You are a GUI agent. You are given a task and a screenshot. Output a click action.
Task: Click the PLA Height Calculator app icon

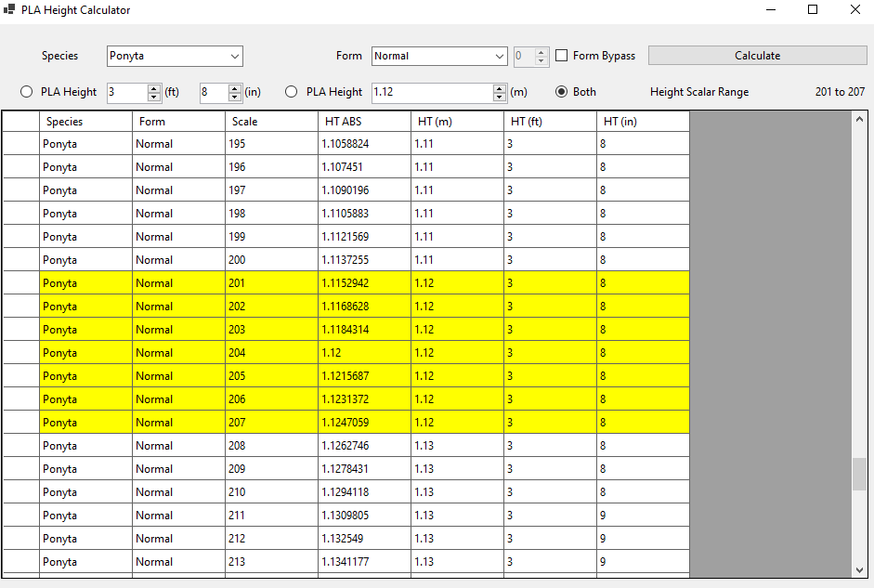click(x=9, y=10)
